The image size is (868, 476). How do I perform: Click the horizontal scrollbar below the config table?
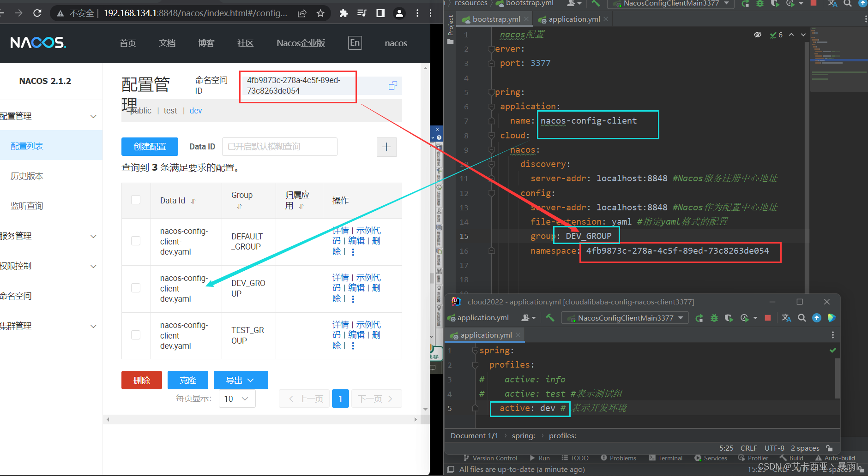pyautogui.click(x=262, y=419)
